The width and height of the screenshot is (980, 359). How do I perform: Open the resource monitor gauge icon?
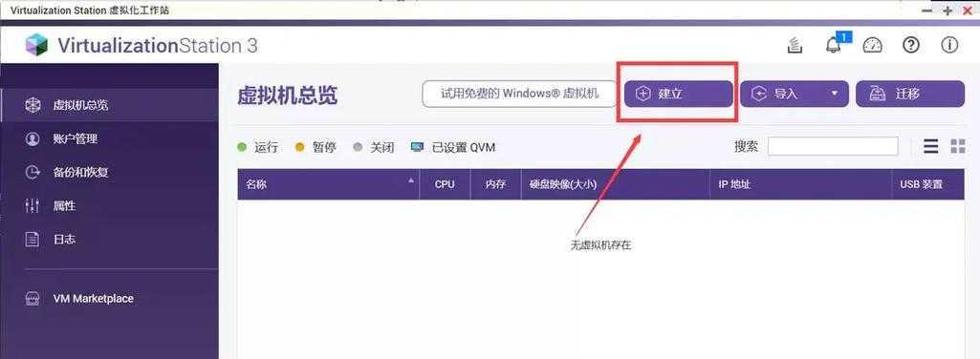[x=872, y=45]
